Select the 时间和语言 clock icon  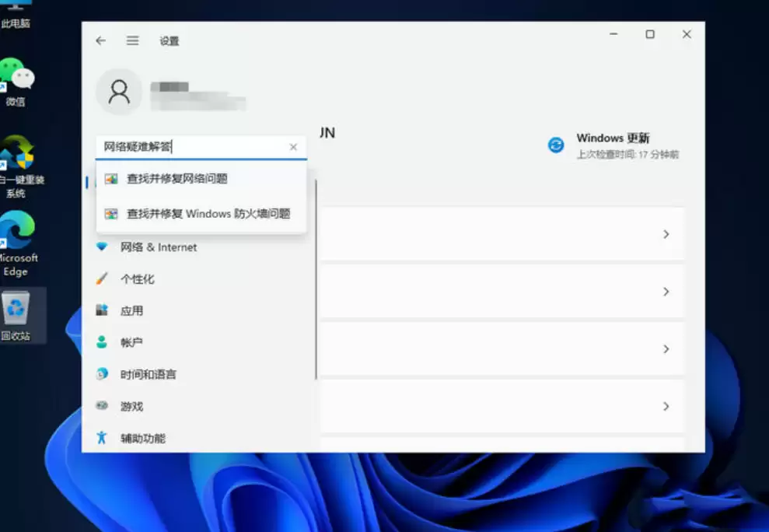tap(103, 374)
